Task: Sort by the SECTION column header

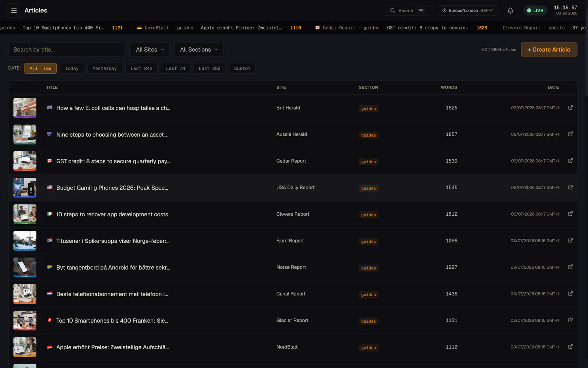Action: (x=368, y=88)
